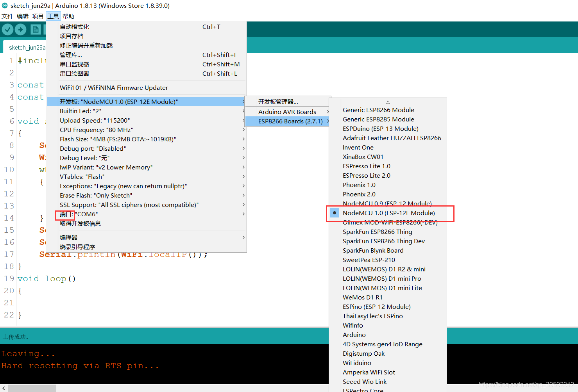Choose ESPDuino (ESP-13 Module)
This screenshot has height=392, width=578.
pos(388,128)
